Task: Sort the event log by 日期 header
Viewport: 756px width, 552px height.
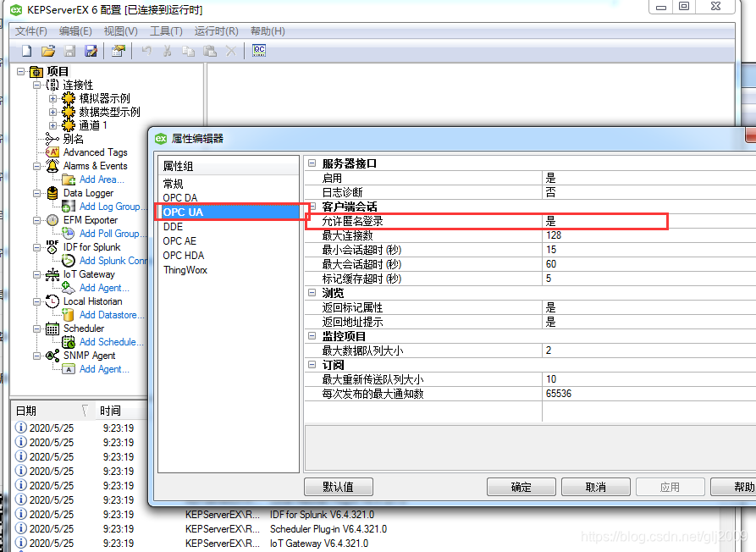Action: point(52,411)
